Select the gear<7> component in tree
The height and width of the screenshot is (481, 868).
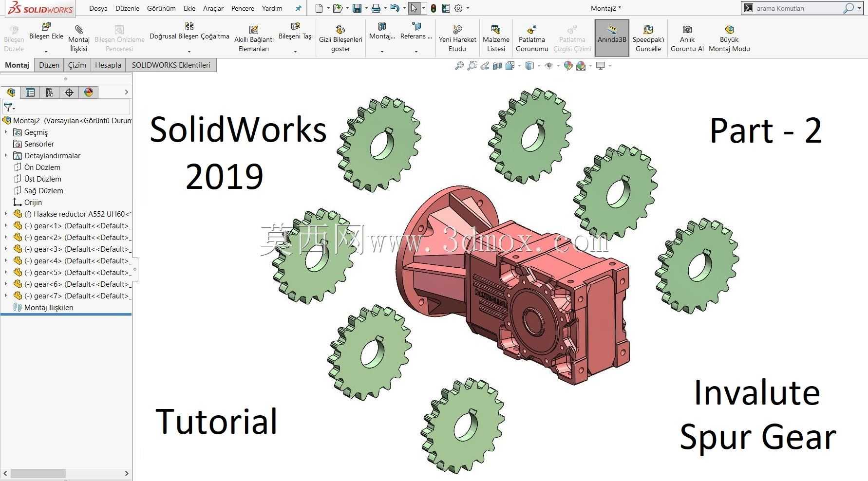[x=72, y=296]
